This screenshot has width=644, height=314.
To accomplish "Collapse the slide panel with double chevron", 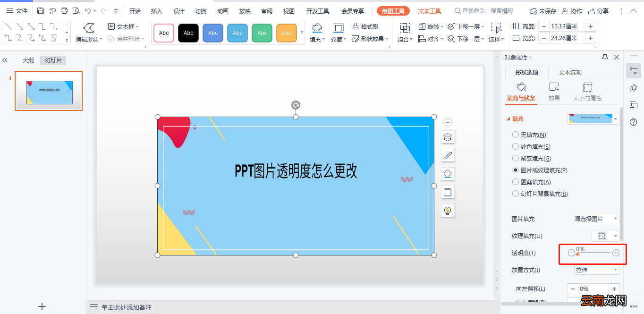I will (x=5, y=60).
